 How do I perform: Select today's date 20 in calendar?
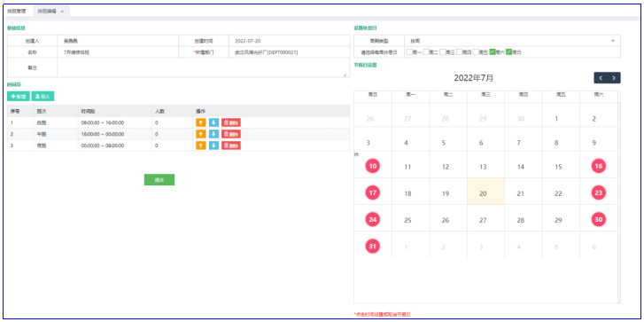click(485, 192)
